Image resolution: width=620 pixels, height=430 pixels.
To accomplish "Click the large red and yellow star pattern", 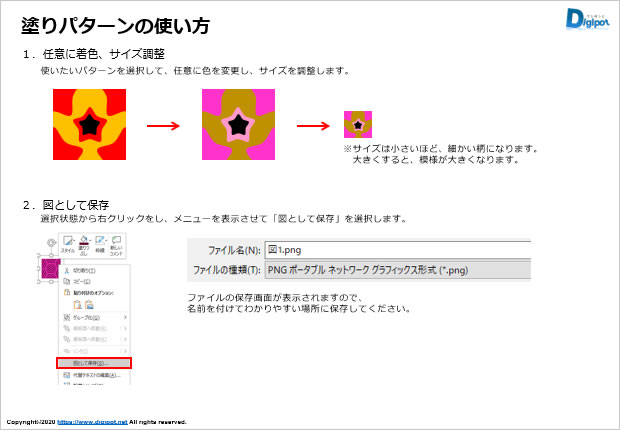I will click(x=91, y=125).
